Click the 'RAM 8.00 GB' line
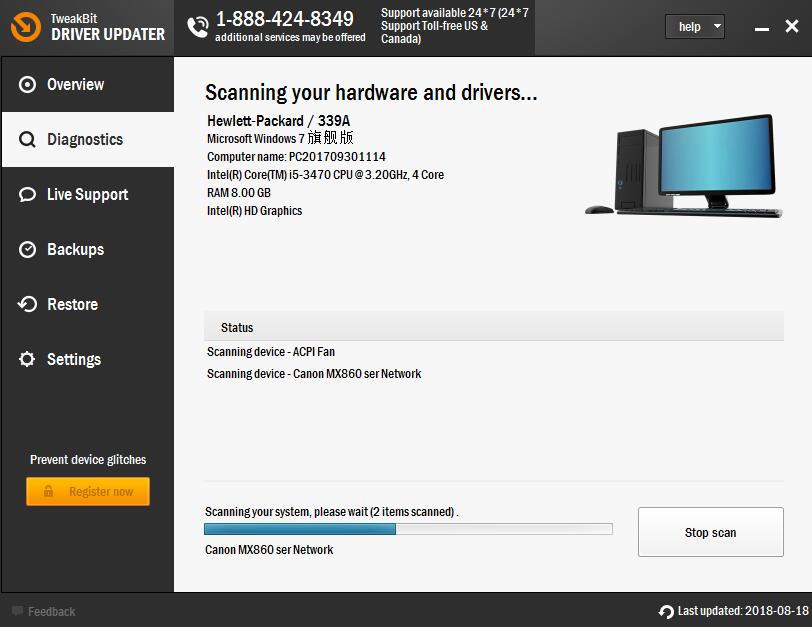812x627 pixels. click(x=239, y=193)
